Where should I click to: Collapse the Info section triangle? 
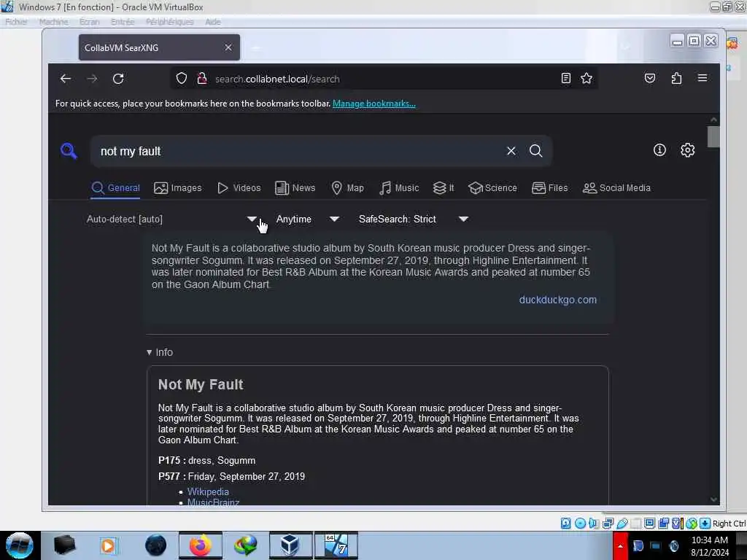[149, 352]
